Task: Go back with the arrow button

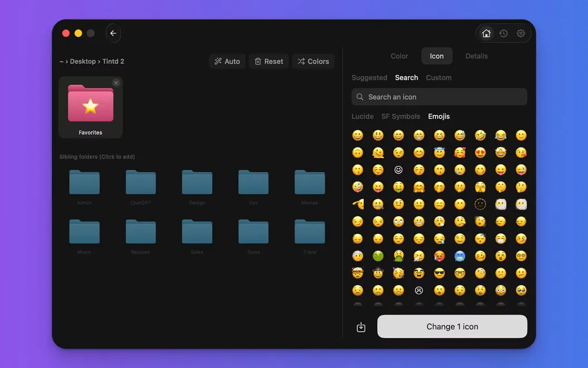Action: pyautogui.click(x=113, y=33)
